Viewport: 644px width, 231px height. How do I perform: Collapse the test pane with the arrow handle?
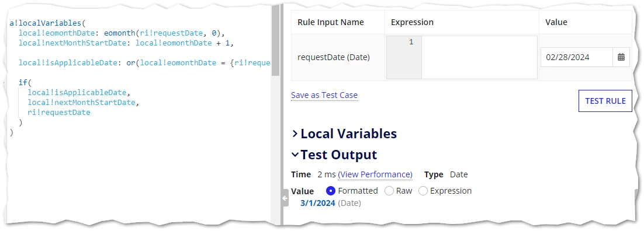click(285, 198)
